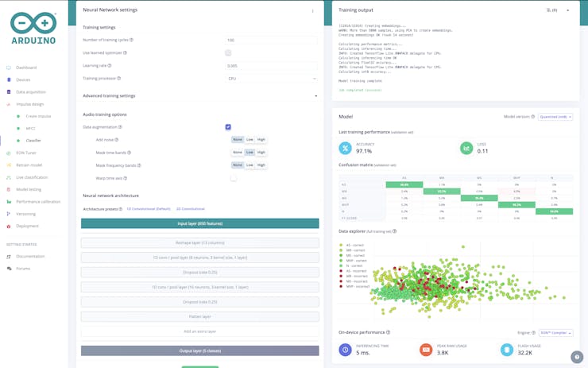Click the Inferencing time clock icon

click(x=345, y=350)
